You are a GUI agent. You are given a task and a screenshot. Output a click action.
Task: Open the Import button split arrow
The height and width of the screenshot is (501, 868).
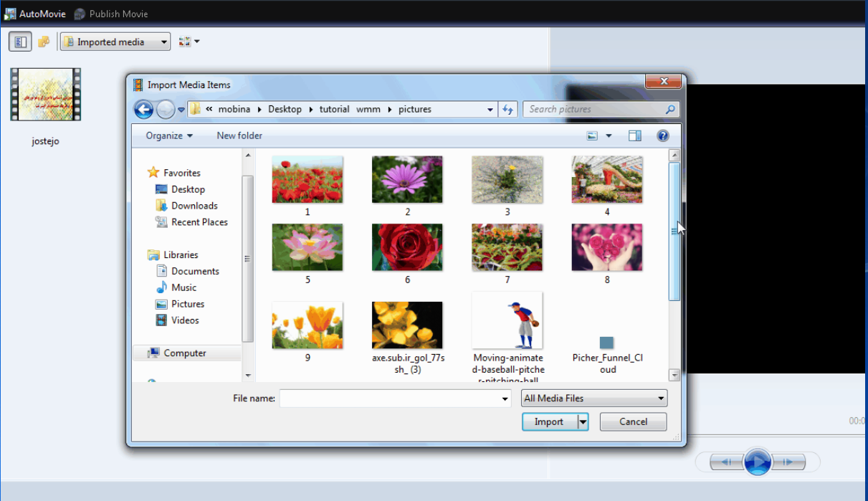[583, 421]
